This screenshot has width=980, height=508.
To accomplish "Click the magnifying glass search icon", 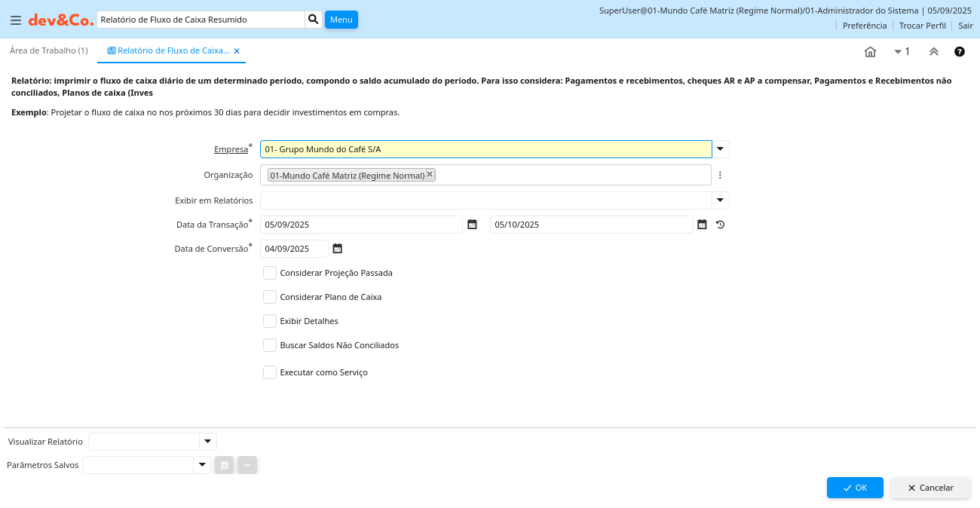I will click(314, 20).
